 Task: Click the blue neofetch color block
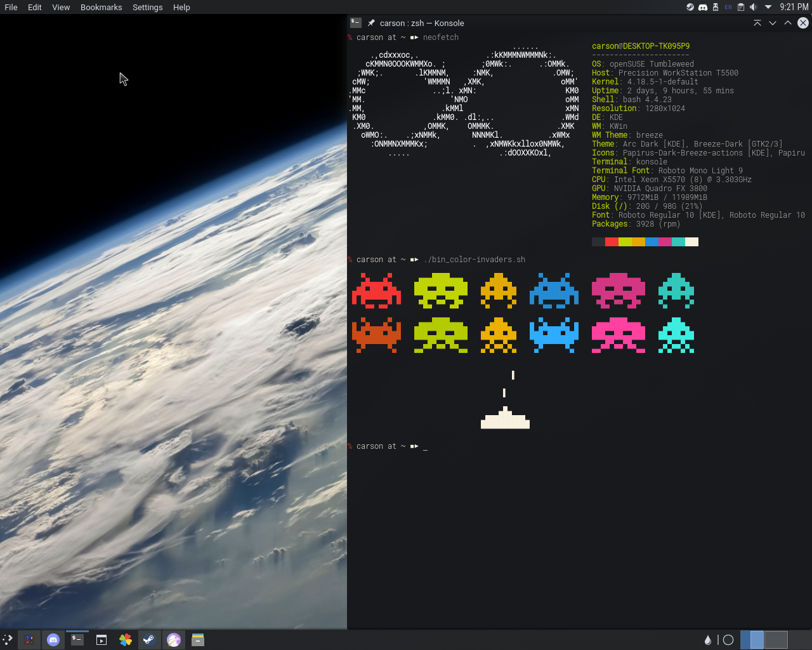click(652, 242)
